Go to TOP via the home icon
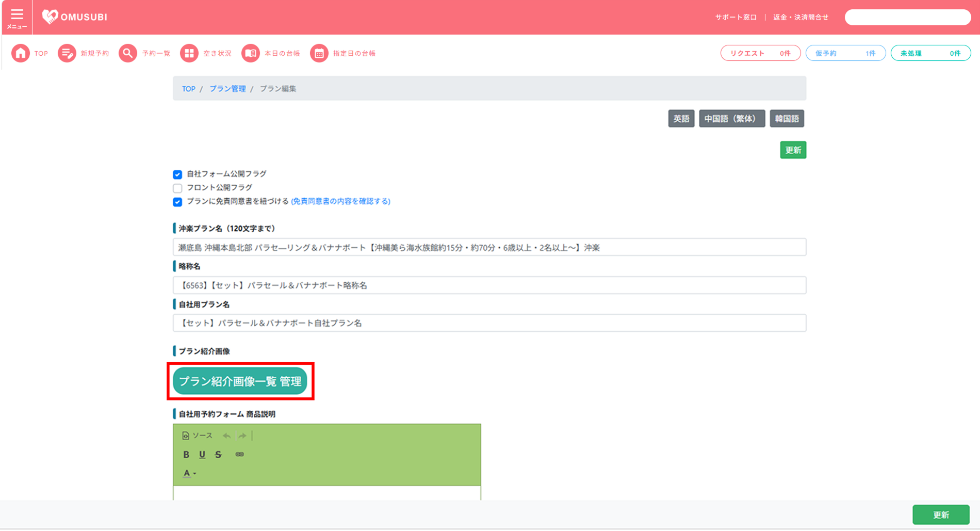 click(21, 53)
